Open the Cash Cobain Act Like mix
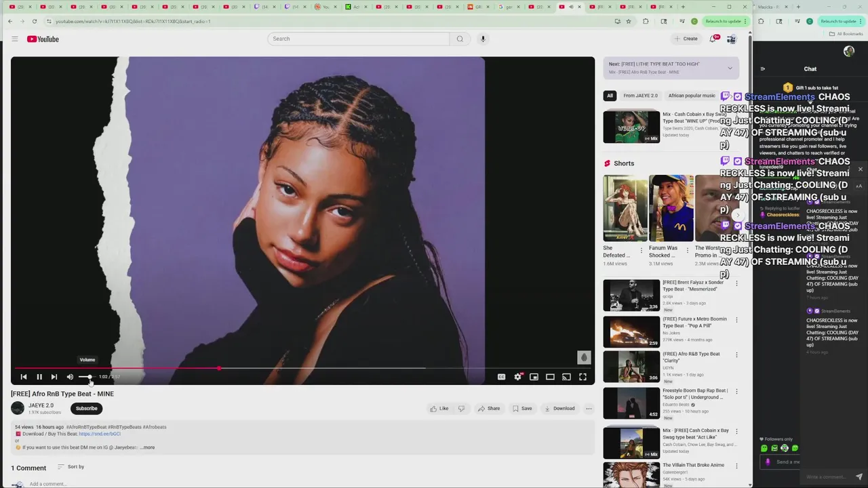This screenshot has height=488, width=868. click(631, 443)
